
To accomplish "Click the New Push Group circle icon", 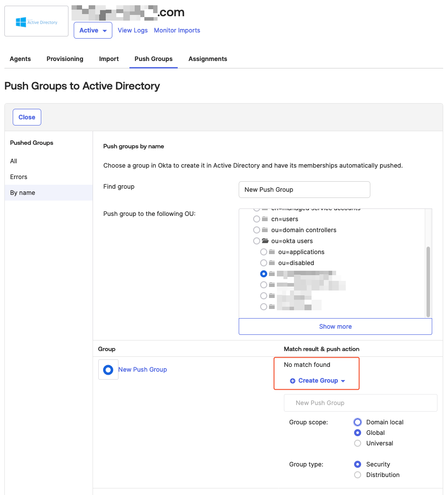I will point(108,369).
